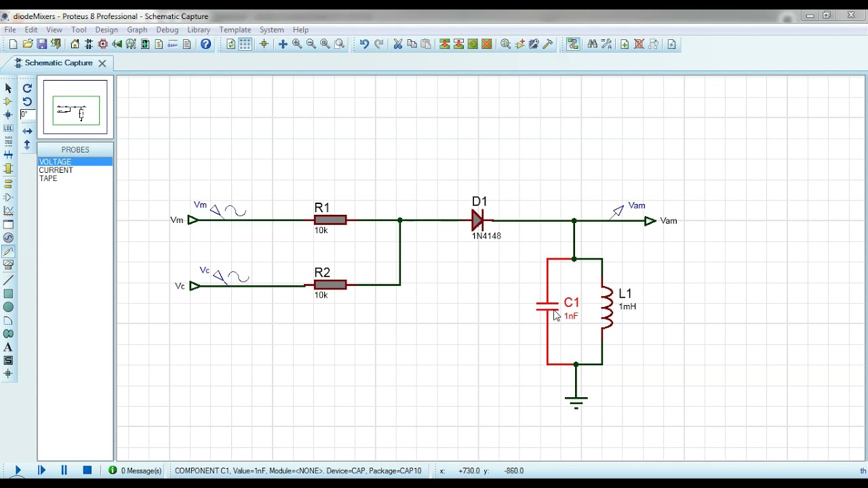Open the Design menu
Viewport: 868px width, 488px height.
106,30
